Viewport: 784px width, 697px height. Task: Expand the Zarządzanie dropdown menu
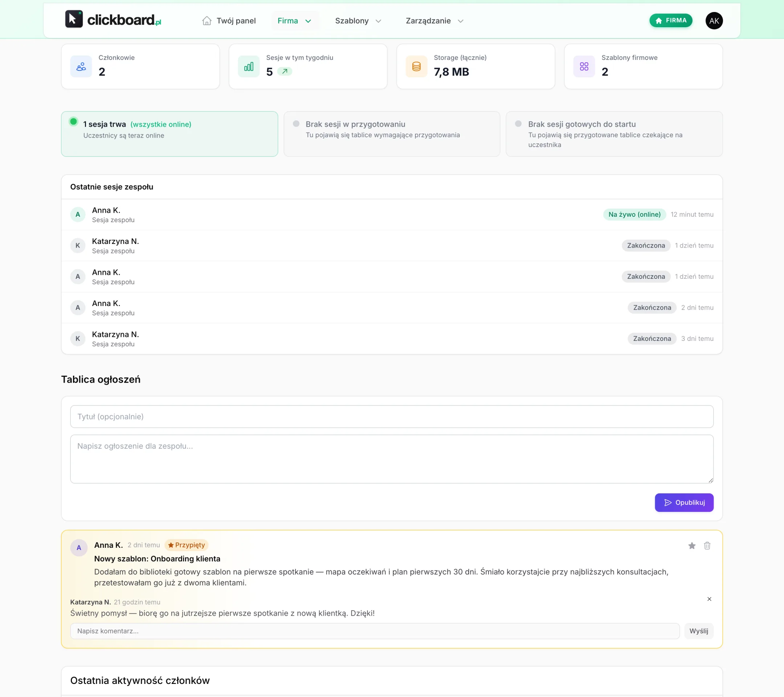click(434, 21)
